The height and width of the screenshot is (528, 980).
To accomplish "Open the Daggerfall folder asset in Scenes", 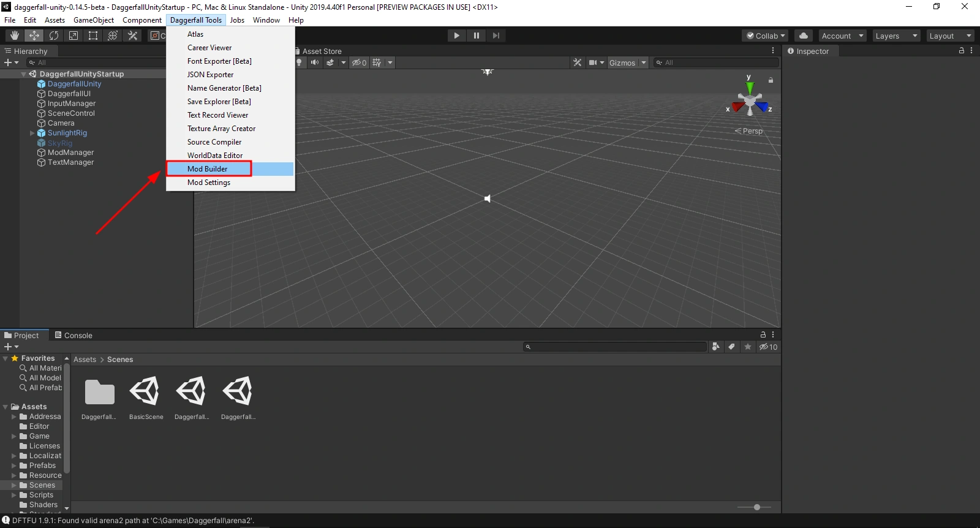I will pos(99,398).
